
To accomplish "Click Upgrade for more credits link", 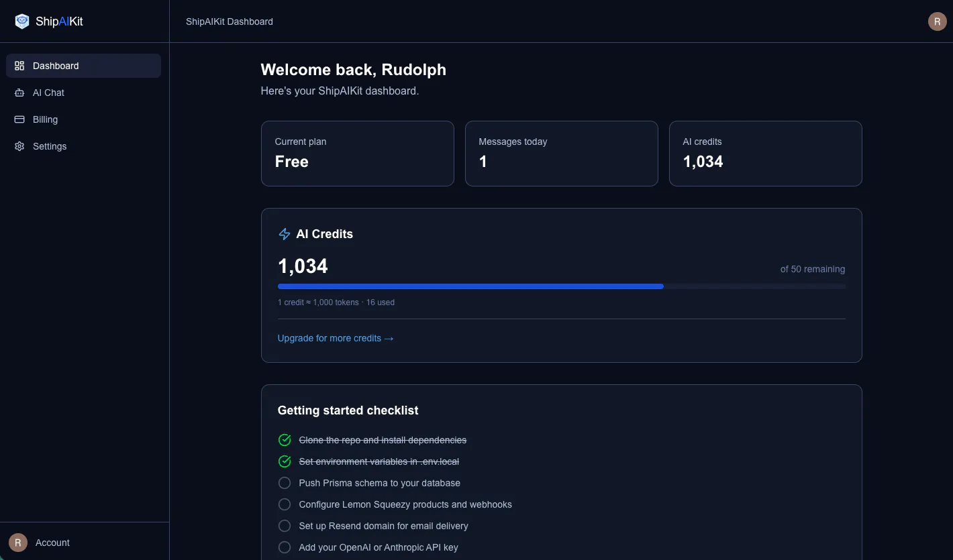I will 336,338.
